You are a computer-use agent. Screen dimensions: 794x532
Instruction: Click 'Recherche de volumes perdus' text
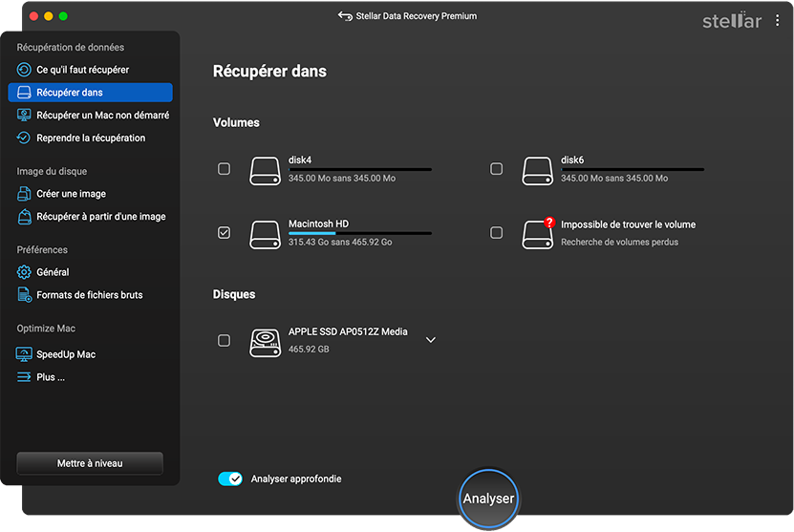pyautogui.click(x=619, y=242)
